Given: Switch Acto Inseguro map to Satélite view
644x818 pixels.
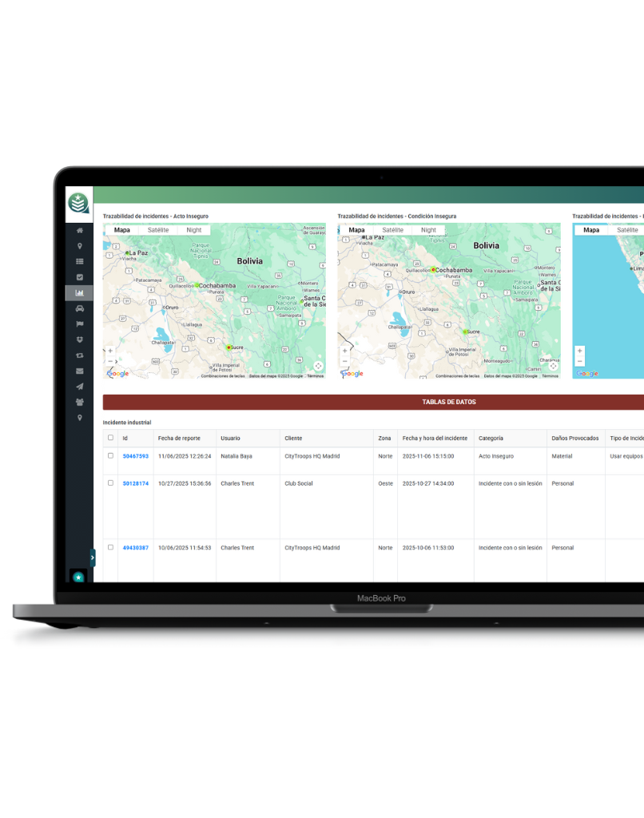Looking at the screenshot, I should 158,229.
